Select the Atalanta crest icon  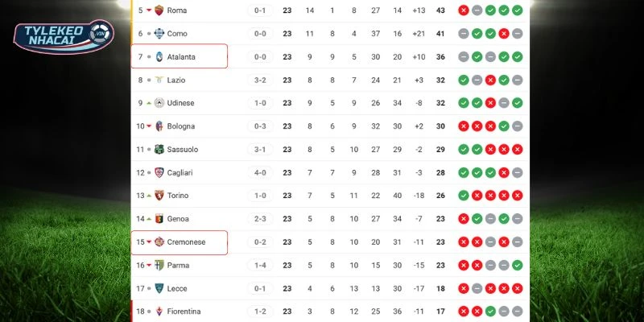click(x=159, y=57)
